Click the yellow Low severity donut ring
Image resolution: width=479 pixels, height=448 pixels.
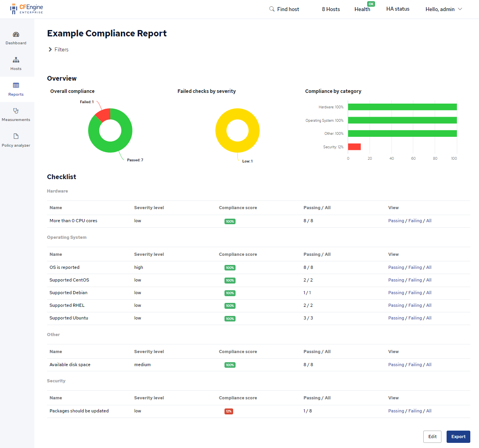pos(237,146)
